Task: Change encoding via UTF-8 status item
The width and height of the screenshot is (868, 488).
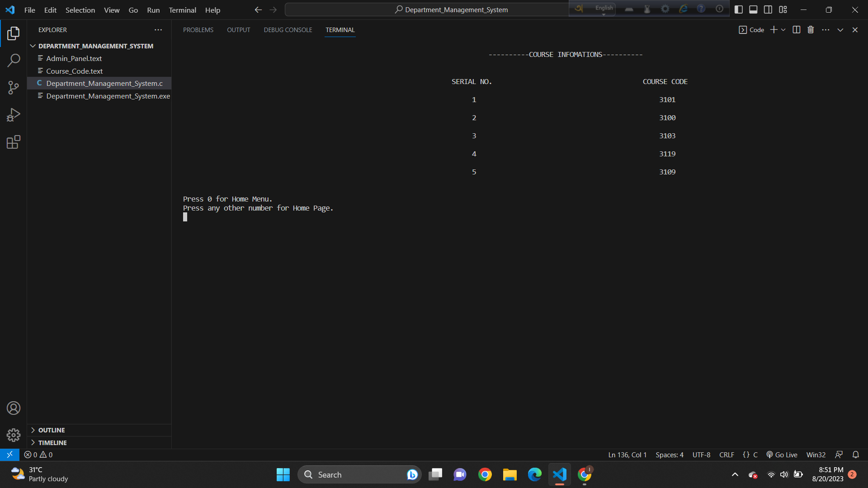Action: [x=701, y=455]
